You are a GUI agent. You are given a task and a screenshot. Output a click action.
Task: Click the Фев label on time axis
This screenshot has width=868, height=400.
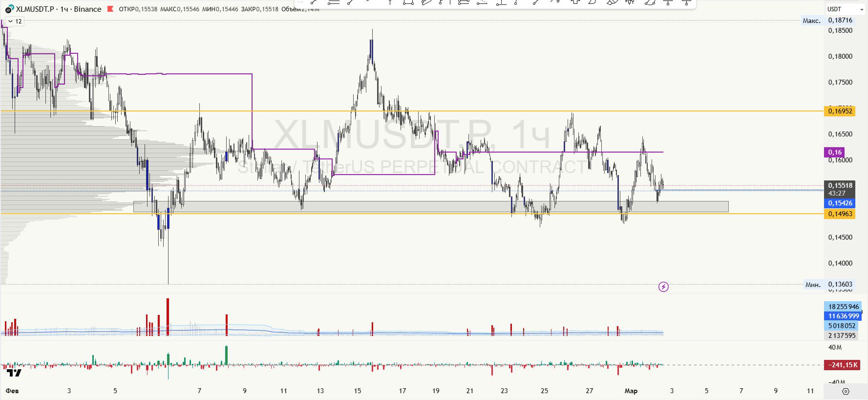pyautogui.click(x=12, y=391)
